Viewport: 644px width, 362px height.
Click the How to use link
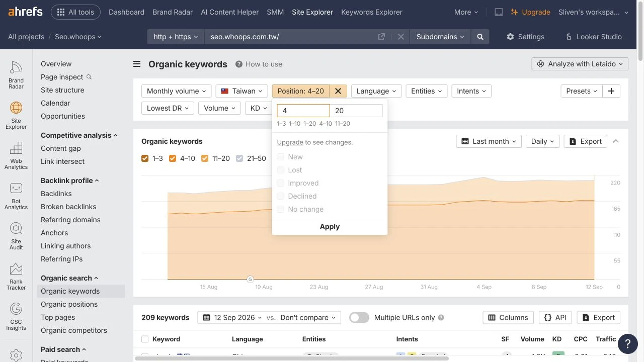(264, 64)
